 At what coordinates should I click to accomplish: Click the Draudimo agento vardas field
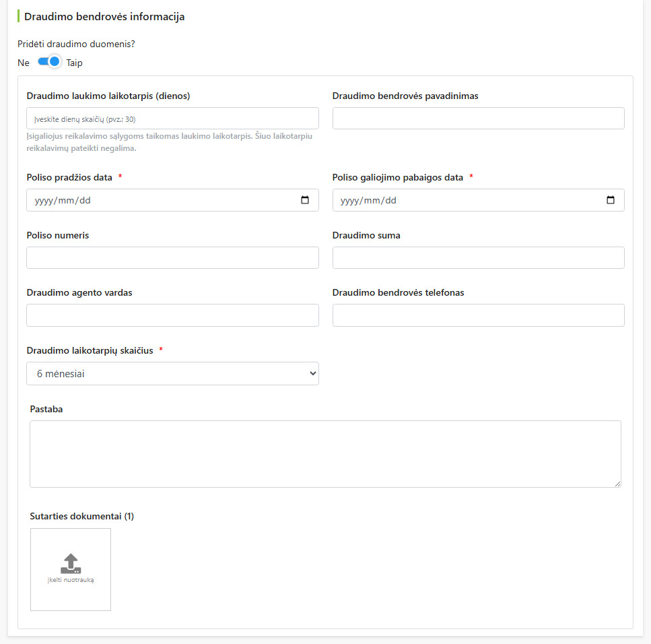(x=173, y=315)
